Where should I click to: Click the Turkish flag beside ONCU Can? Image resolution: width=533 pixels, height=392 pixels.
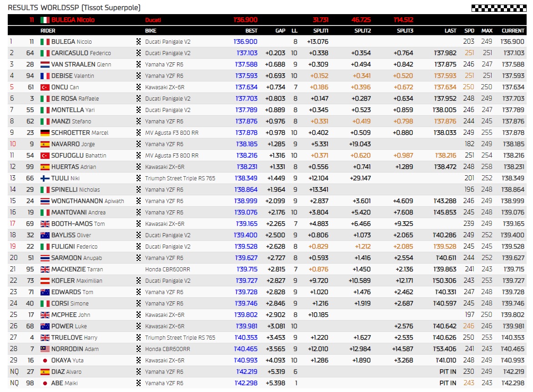45,87
